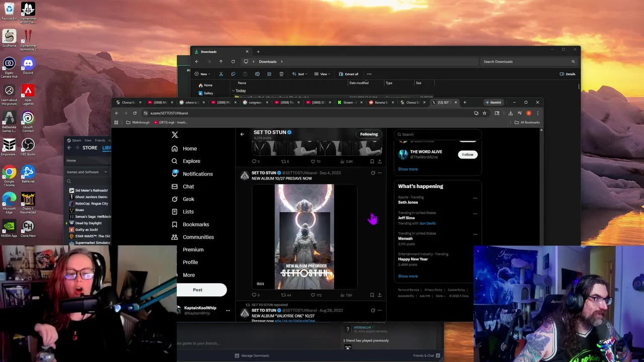Open the Terms of Service footer link
The image size is (644, 362).
(x=408, y=290)
